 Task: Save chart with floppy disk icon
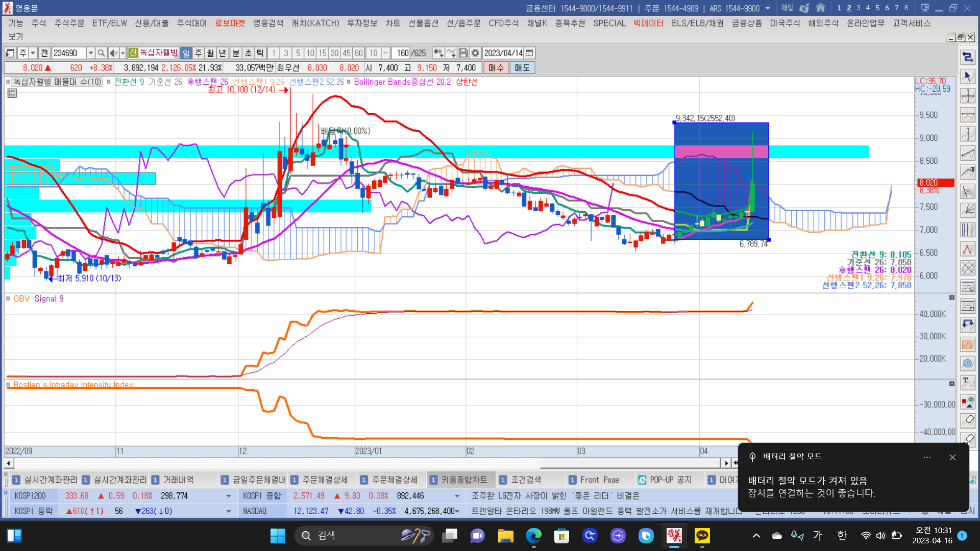coord(463,53)
